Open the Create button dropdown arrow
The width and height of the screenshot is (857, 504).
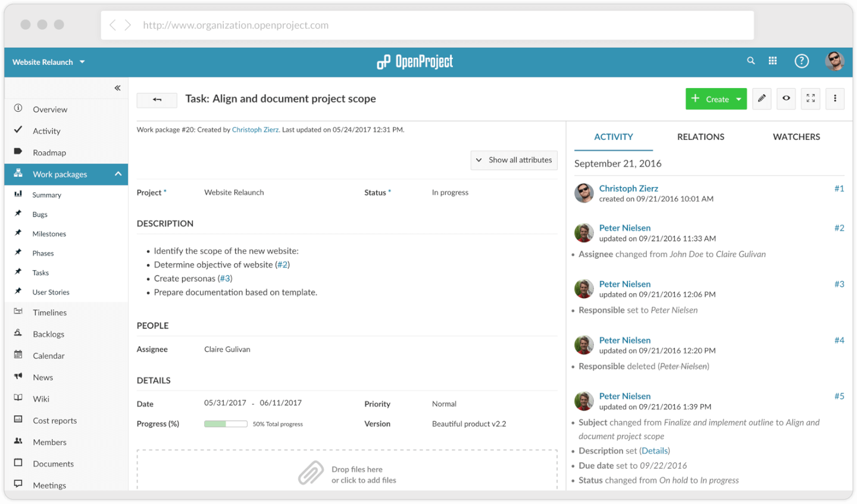(x=739, y=99)
